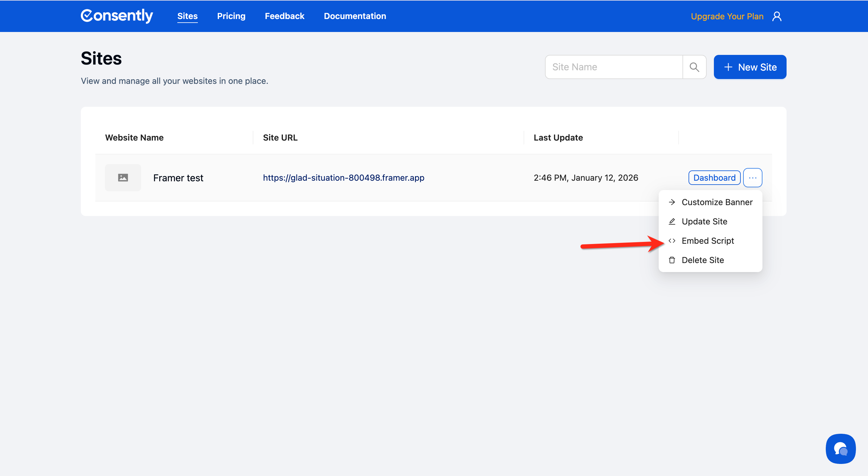Click the search magnifier icon
This screenshot has height=476, width=868.
[x=694, y=67]
